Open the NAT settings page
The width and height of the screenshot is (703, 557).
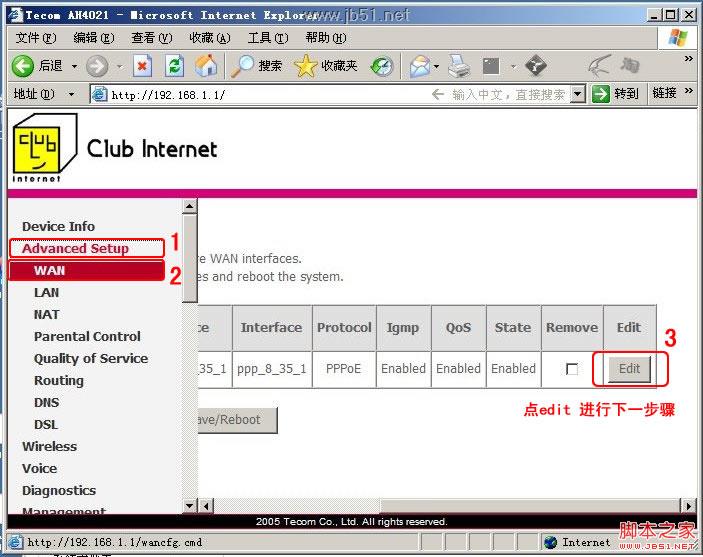point(46,314)
